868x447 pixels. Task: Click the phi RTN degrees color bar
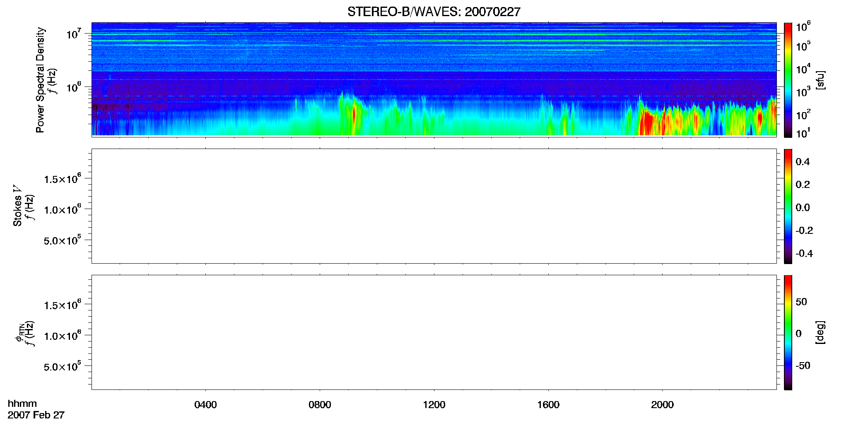788,332
